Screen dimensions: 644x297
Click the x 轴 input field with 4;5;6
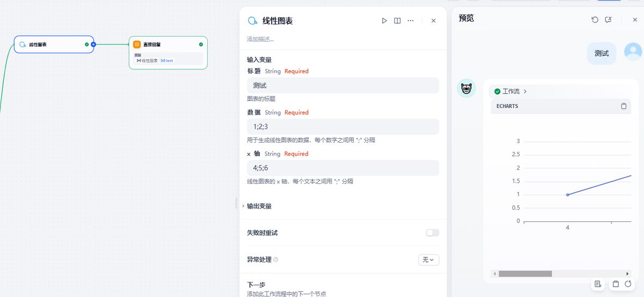(342, 168)
